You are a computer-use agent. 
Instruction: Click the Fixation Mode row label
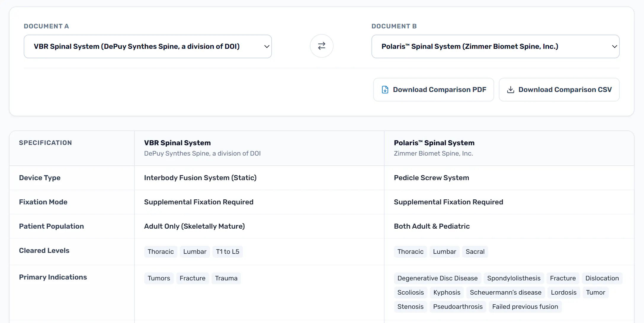point(43,202)
